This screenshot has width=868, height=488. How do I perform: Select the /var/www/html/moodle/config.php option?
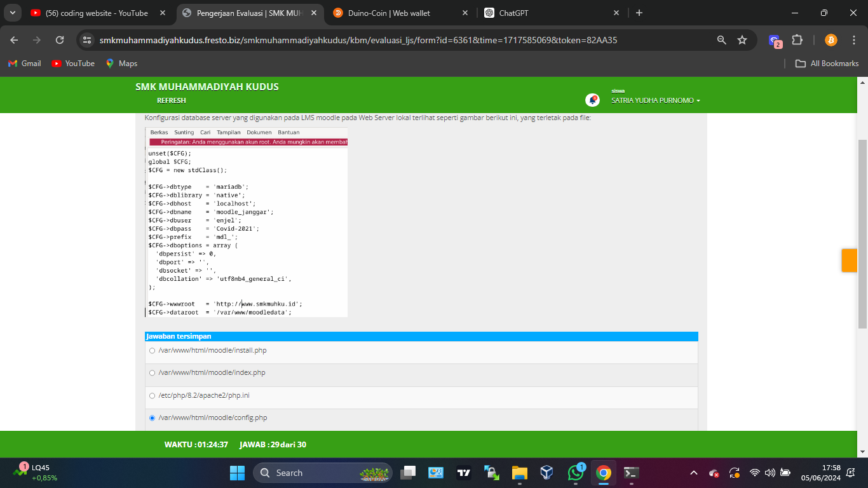pyautogui.click(x=152, y=418)
